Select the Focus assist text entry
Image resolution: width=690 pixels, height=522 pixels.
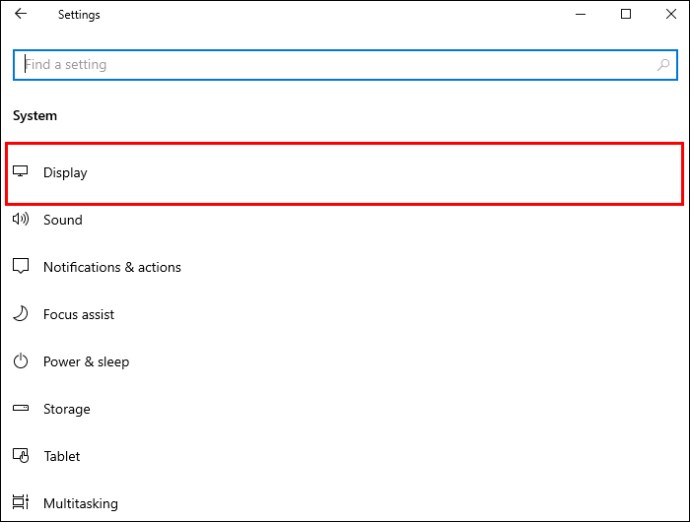(x=78, y=314)
